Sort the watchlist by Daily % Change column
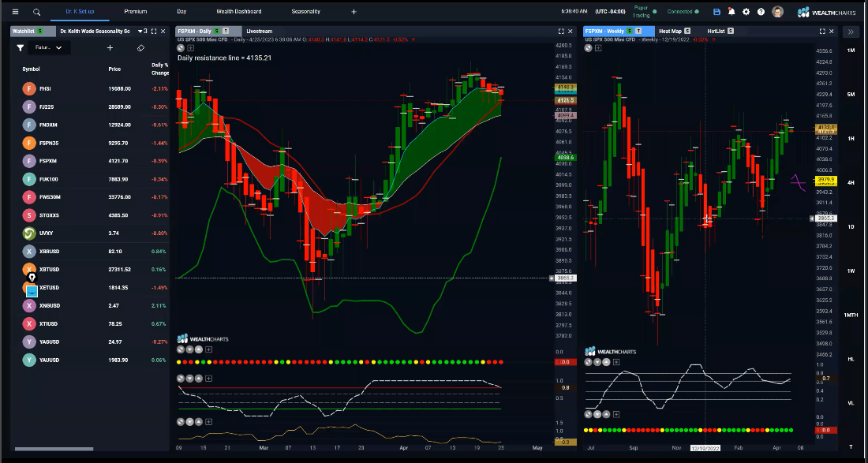This screenshot has width=868, height=463. tap(160, 69)
